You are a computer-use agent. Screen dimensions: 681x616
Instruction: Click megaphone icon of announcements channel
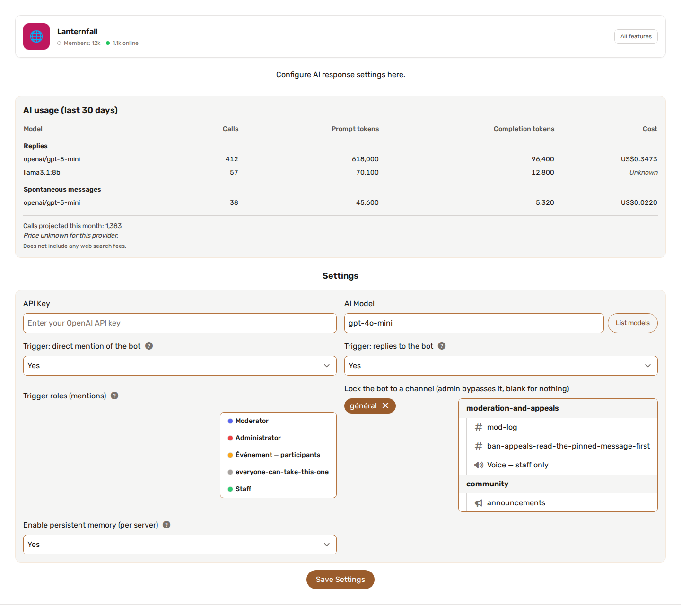tap(479, 503)
